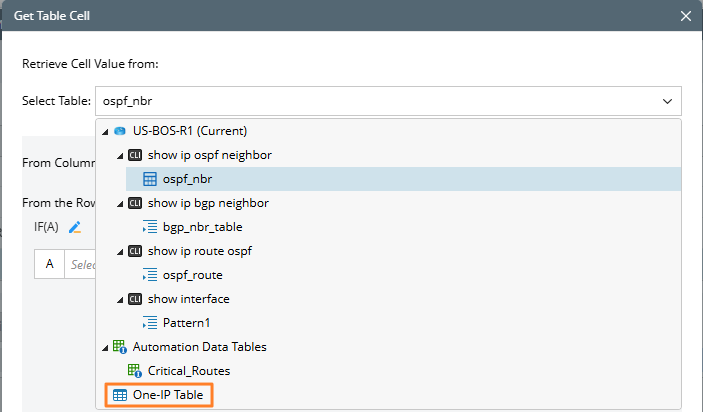Image resolution: width=703 pixels, height=412 pixels.
Task: Collapse the show interface command node
Action: coord(121,299)
